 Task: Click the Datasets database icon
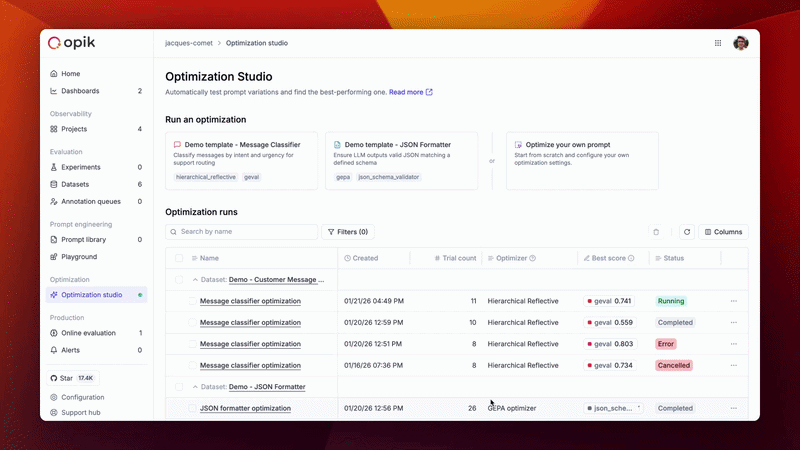(54, 184)
